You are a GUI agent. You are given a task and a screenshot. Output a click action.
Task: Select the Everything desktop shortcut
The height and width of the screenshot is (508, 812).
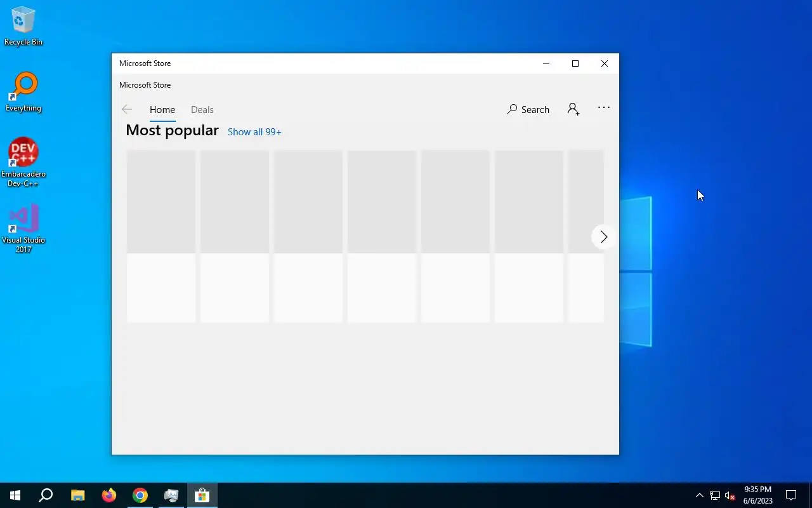[x=23, y=93]
